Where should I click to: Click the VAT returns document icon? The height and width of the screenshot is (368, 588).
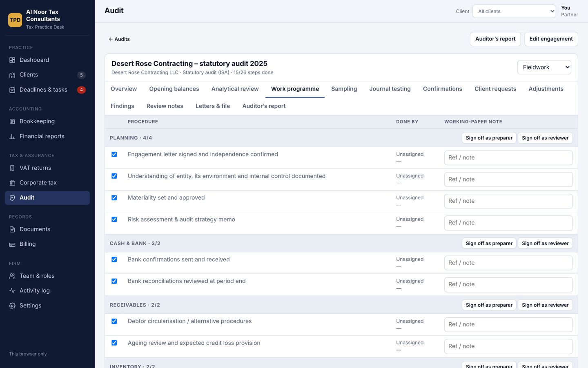click(12, 168)
